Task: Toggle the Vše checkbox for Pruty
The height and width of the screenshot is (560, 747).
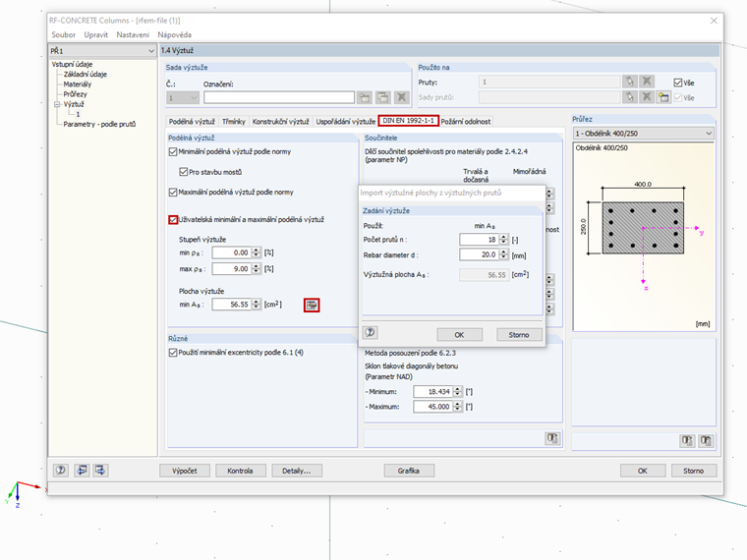Action: click(678, 83)
